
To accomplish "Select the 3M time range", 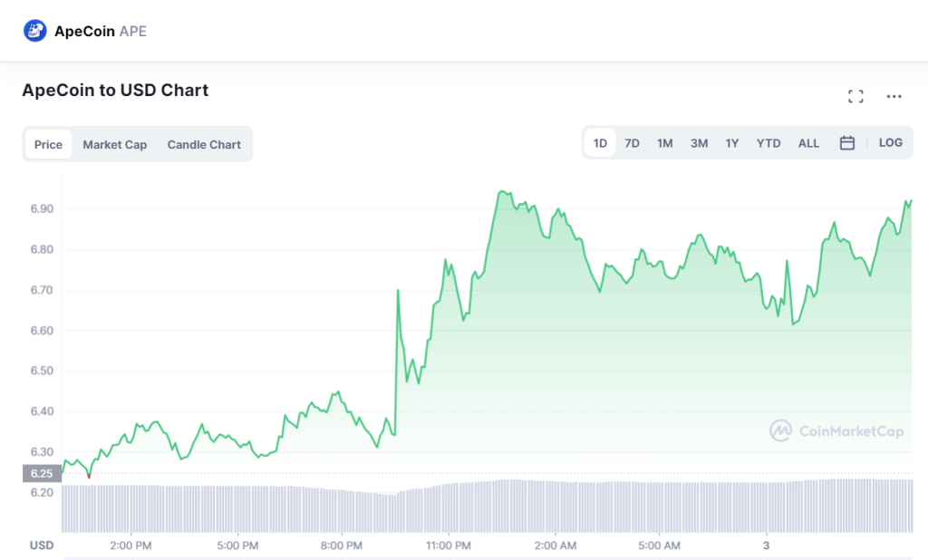I will [x=699, y=143].
